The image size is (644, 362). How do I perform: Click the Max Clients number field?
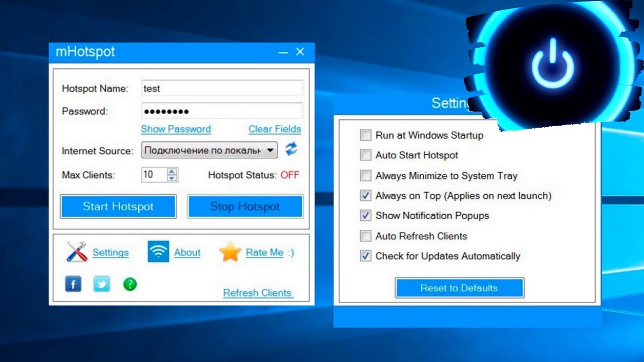pos(154,175)
